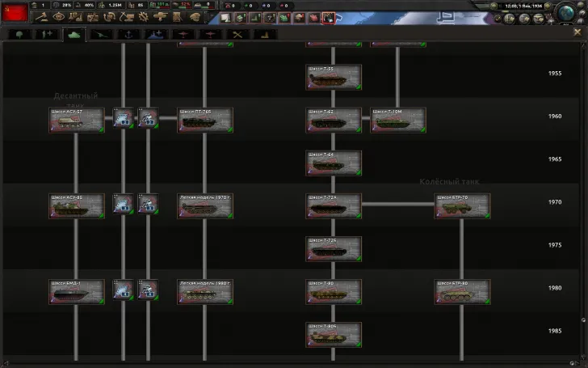This screenshot has height=368, width=588.
Task: Research the Шасси Т-72А technology
Action: tap(334, 205)
